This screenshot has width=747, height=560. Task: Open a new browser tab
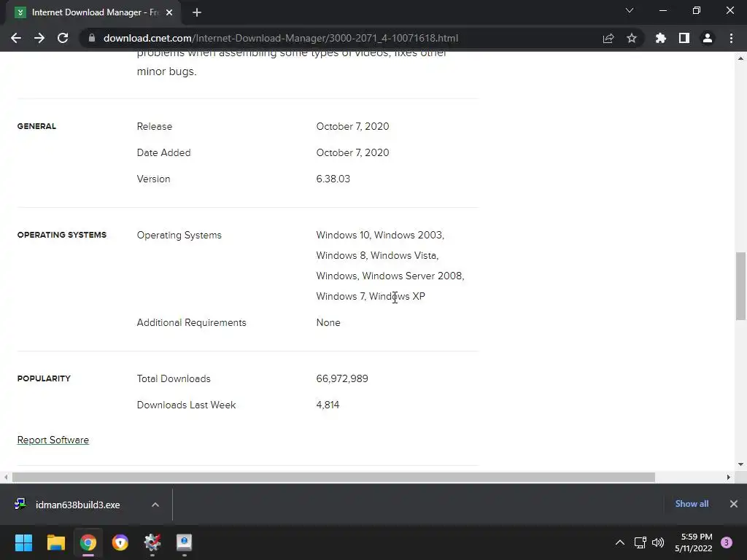point(197,12)
